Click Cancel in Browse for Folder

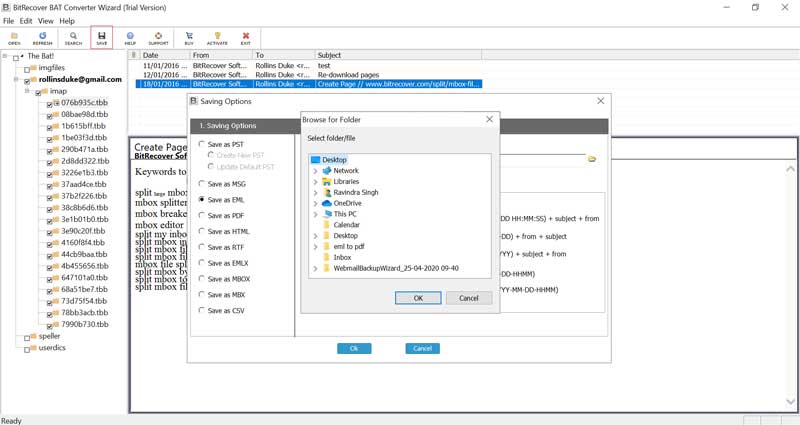tap(468, 298)
